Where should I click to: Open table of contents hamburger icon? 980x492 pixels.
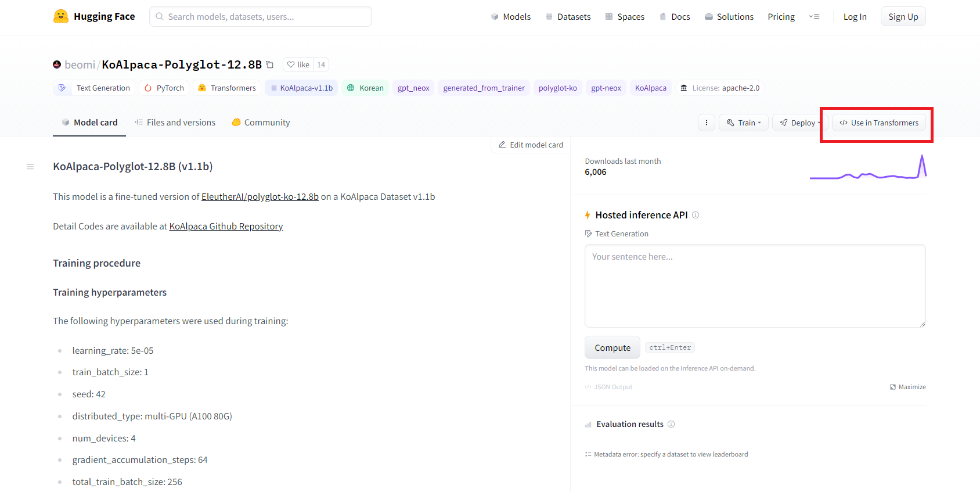pyautogui.click(x=30, y=167)
